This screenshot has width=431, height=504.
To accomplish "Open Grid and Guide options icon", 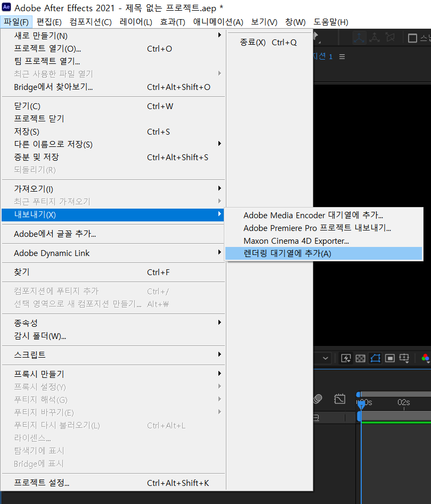I will point(404,358).
